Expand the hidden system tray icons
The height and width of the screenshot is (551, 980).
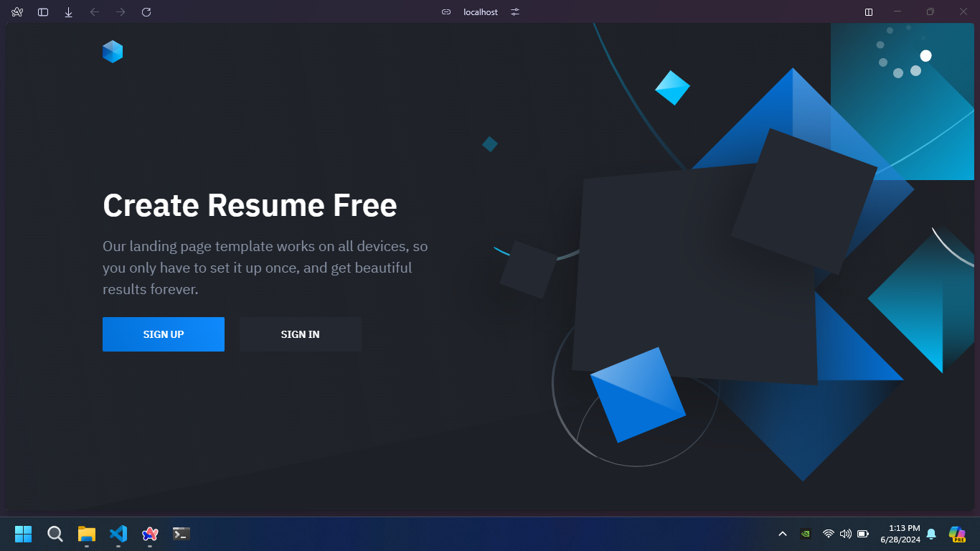[783, 534]
